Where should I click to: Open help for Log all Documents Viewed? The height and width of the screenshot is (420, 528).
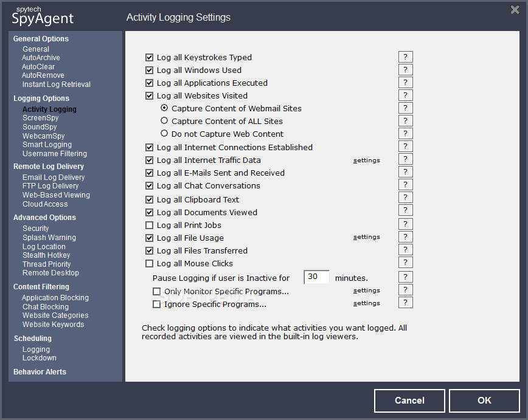tap(405, 211)
